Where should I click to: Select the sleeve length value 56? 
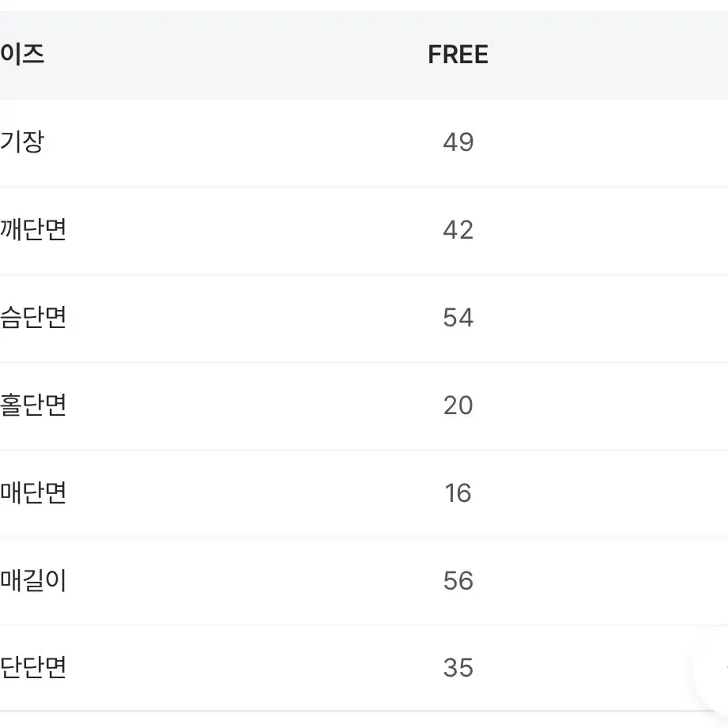(458, 581)
